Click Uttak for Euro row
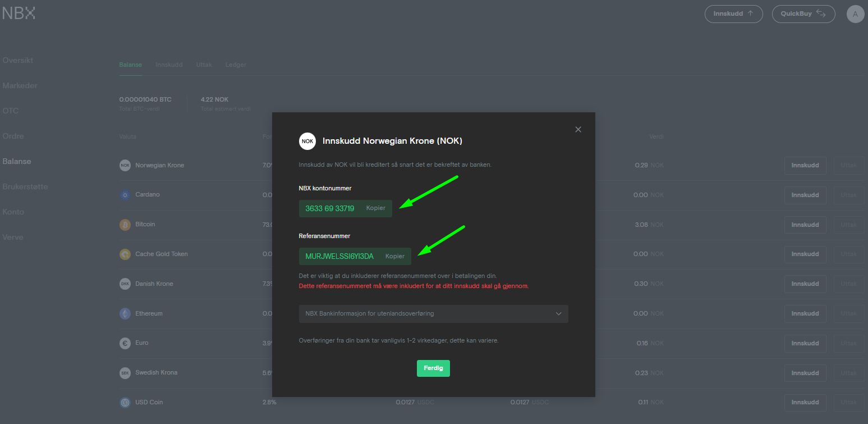Image resolution: width=868 pixels, height=424 pixels. click(849, 344)
